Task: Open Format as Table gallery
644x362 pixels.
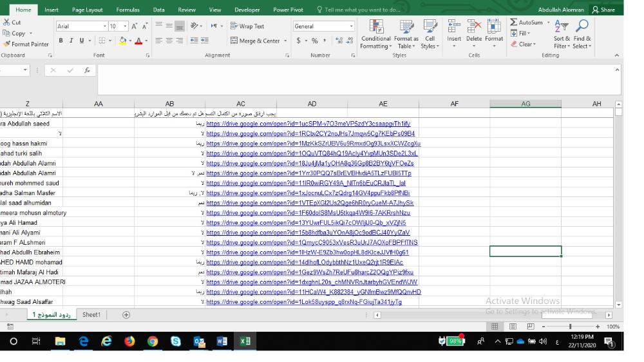Action: click(406, 35)
